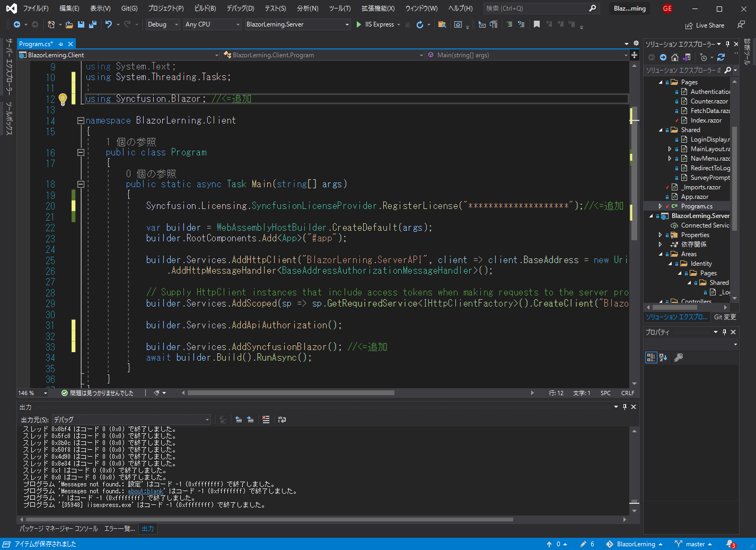Open the ファイル(F) menu
The height and width of the screenshot is (550, 756).
click(x=36, y=8)
